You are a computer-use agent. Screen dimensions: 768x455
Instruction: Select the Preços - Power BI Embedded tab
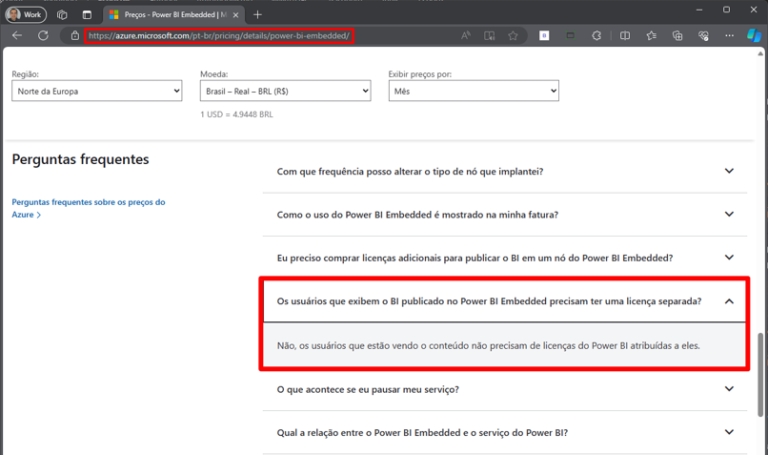pos(167,14)
